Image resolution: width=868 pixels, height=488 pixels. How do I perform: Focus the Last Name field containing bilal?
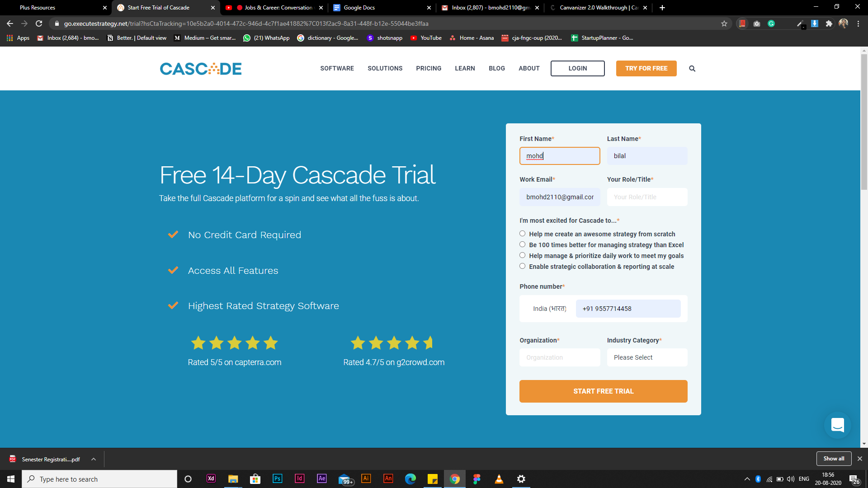(647, 156)
